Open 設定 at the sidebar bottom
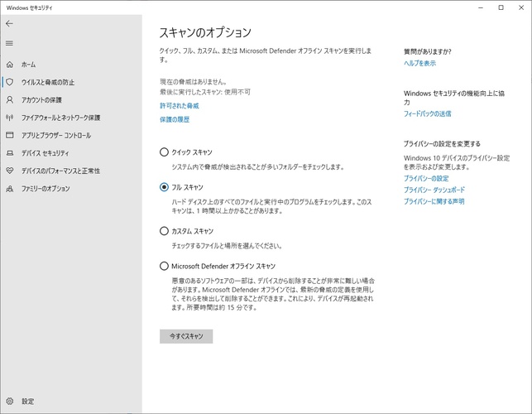 pyautogui.click(x=28, y=402)
